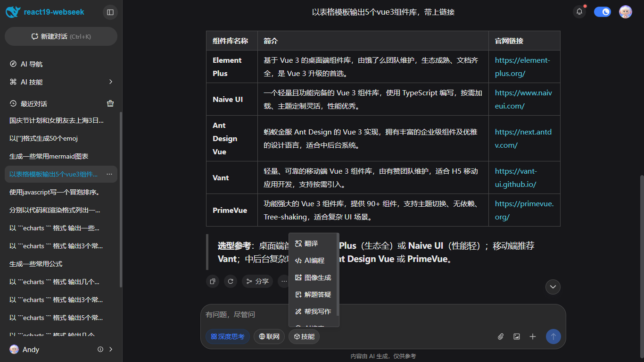Open the notifications bell

pos(579,12)
